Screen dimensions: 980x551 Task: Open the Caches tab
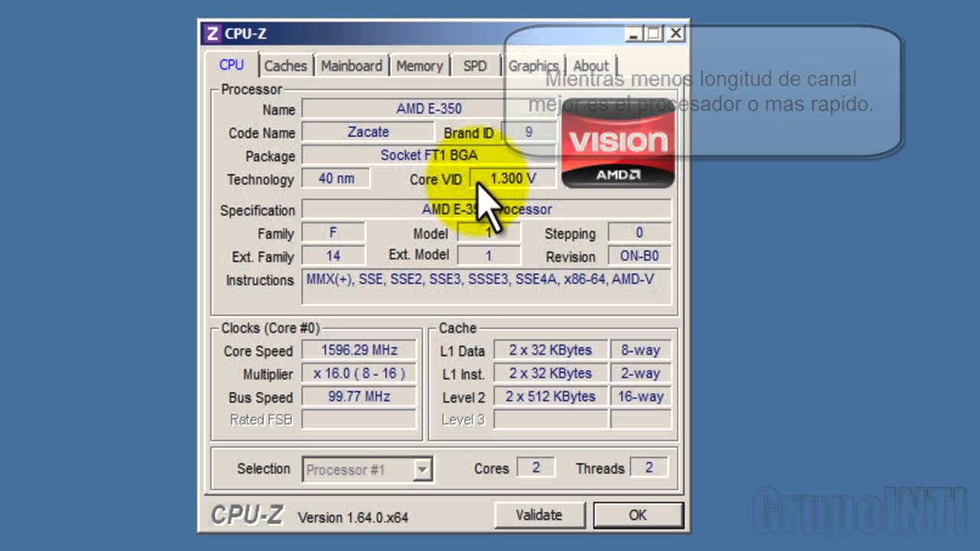285,66
